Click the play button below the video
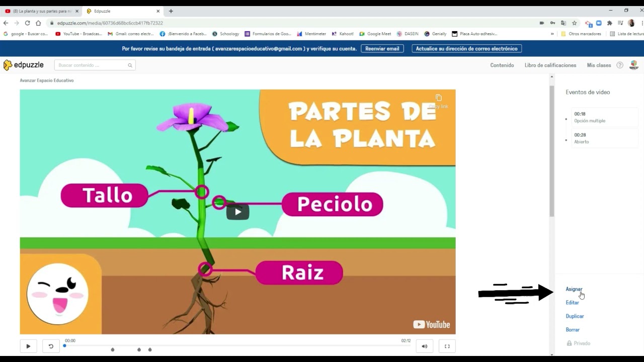Screen dimensions: 644x362 (28, 346)
